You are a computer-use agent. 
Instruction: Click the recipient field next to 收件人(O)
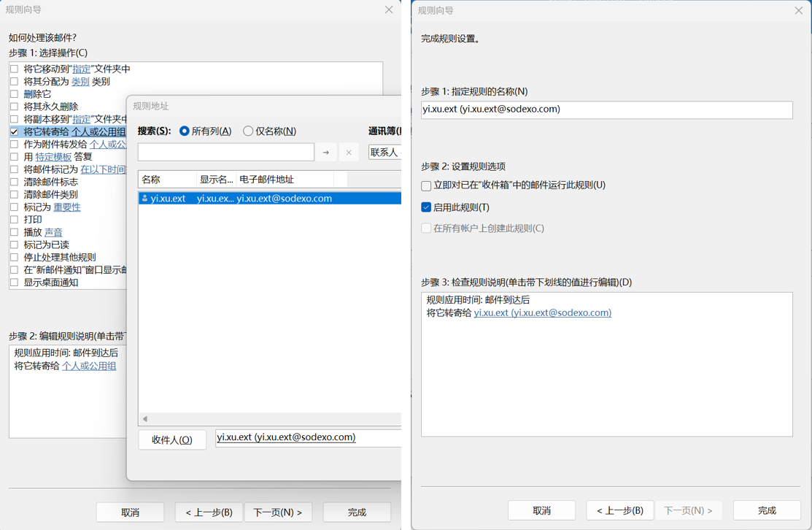click(x=309, y=438)
